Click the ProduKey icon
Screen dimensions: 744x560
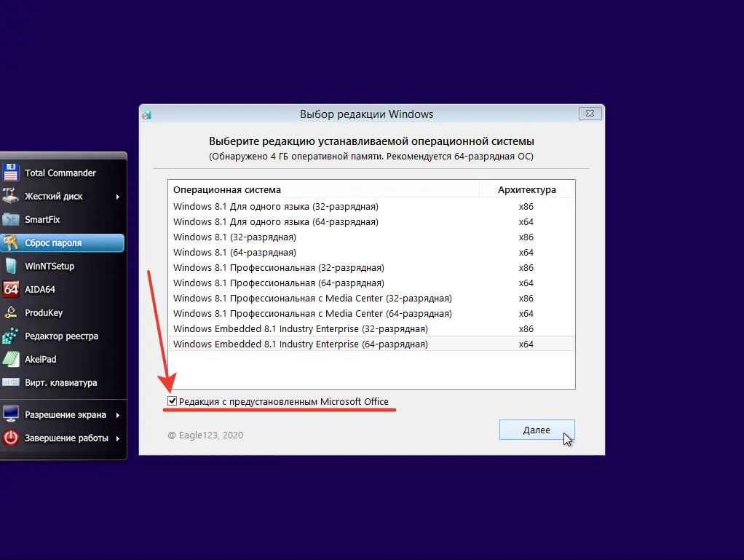[x=10, y=312]
